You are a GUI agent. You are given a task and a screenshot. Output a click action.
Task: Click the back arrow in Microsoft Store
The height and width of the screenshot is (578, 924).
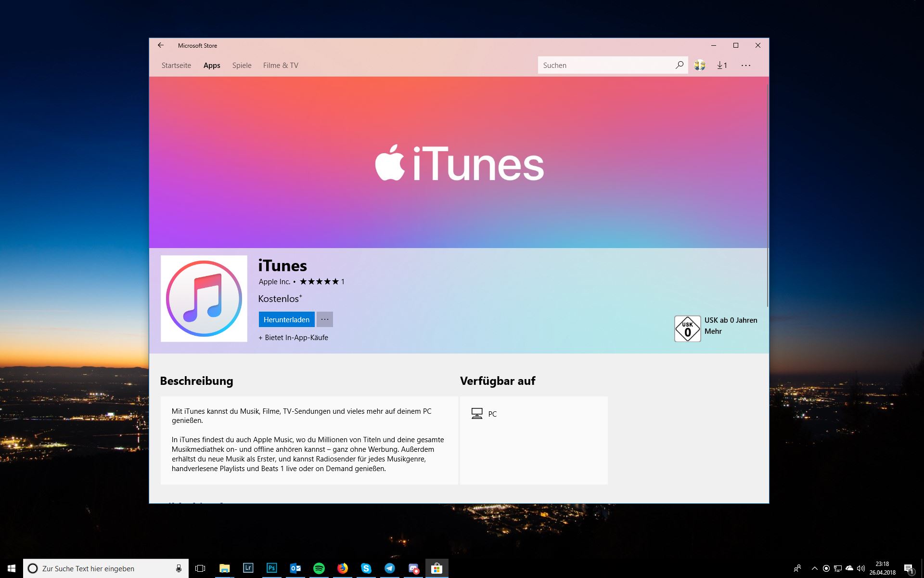(x=161, y=45)
